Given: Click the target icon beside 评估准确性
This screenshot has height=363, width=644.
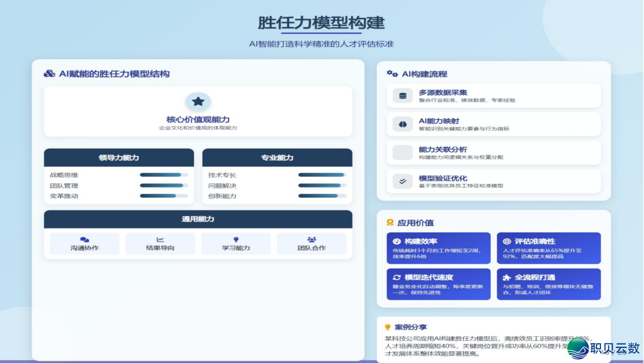Looking at the screenshot, I should click(507, 241).
